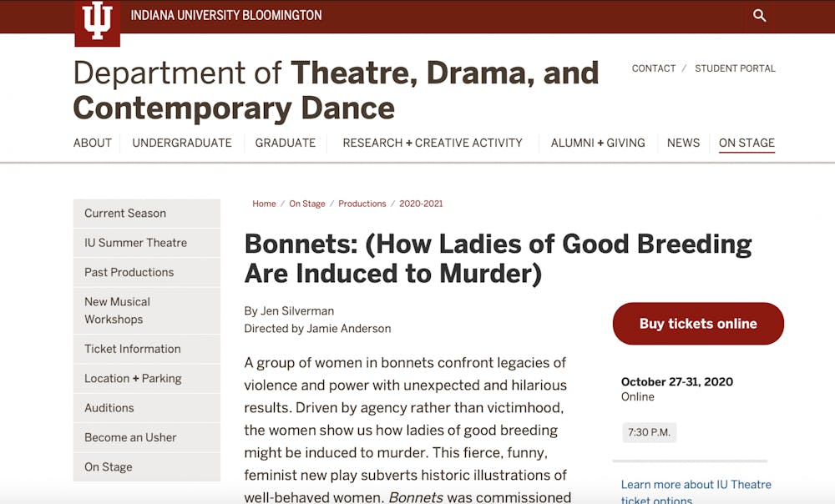Click the 'October 27-31, 2020' date
Screen dimensions: 835x504
pos(677,381)
